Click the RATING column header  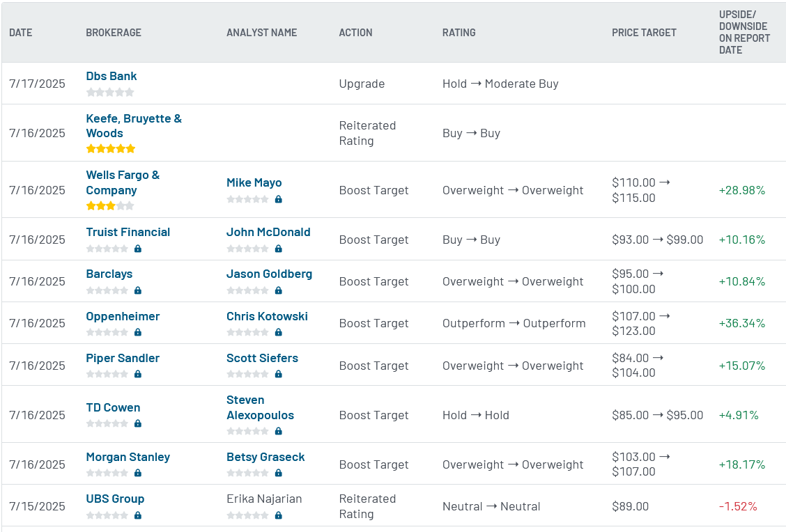tap(459, 33)
